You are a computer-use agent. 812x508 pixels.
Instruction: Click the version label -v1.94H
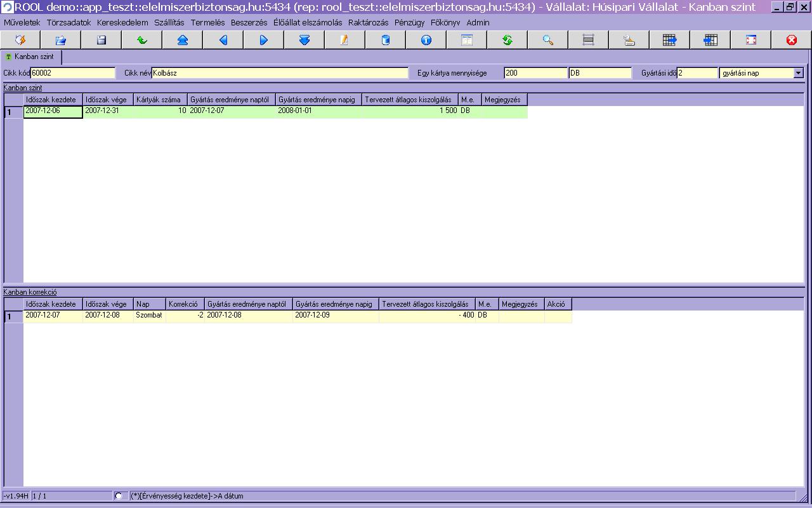coord(16,496)
